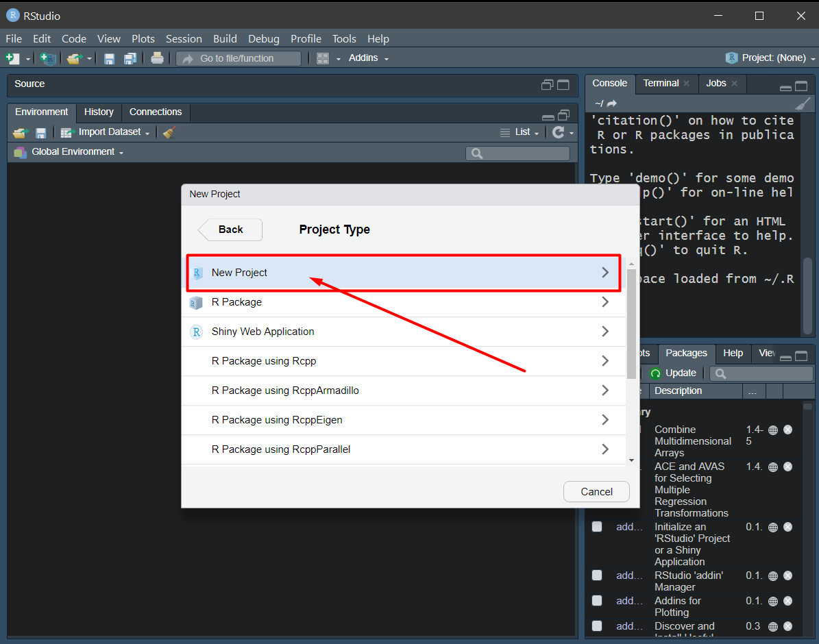
Task: Click the project type list scrollbar
Action: click(631, 324)
